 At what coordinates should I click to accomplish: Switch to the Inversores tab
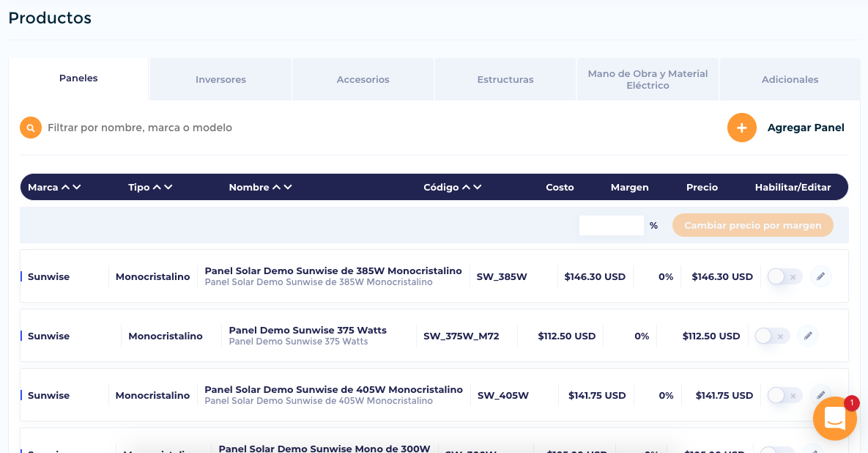point(220,79)
